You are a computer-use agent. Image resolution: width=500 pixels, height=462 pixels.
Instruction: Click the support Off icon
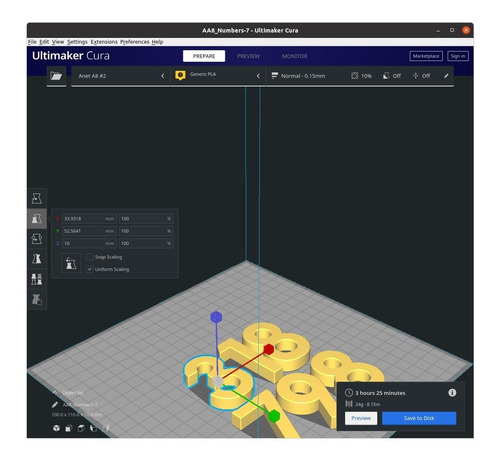[386, 76]
